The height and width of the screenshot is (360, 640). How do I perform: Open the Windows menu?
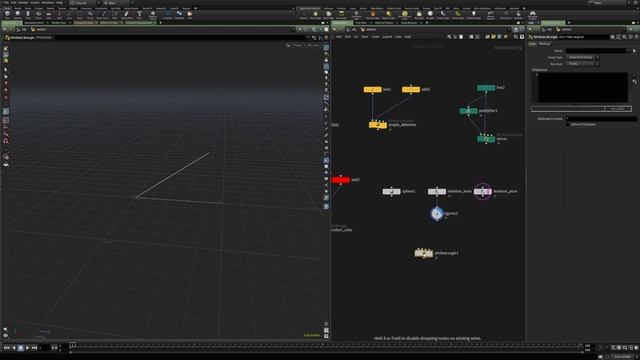pyautogui.click(x=47, y=3)
